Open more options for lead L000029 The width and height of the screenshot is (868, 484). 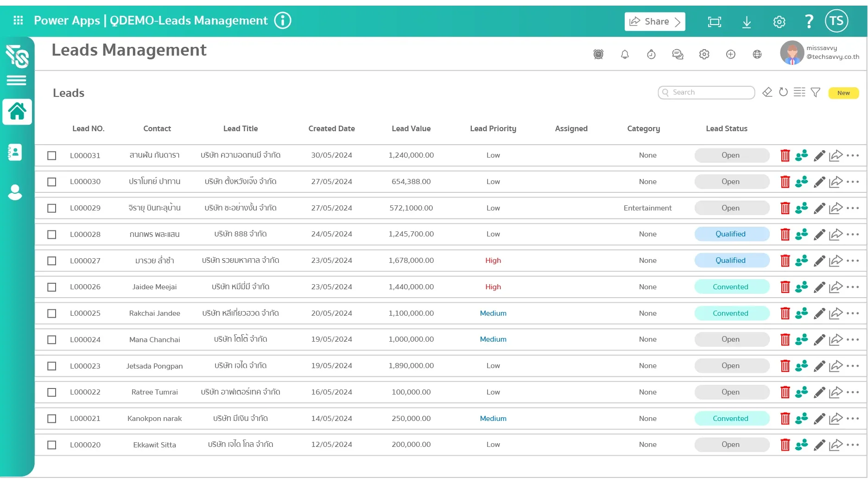coord(853,208)
